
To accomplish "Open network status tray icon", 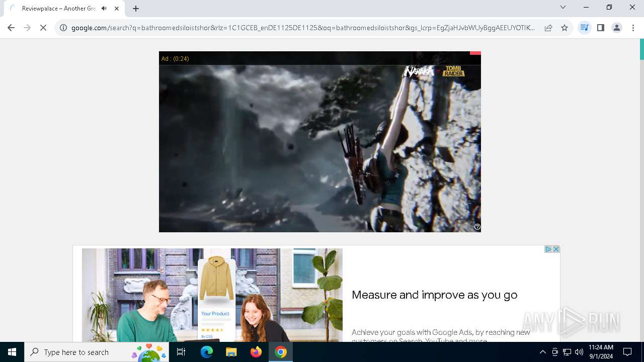I will coord(567,352).
